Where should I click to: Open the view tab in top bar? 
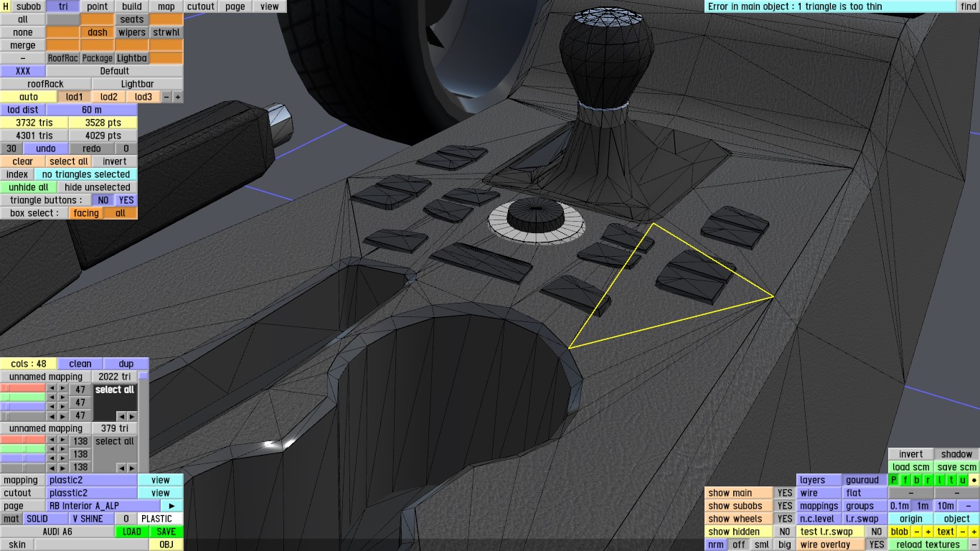pyautogui.click(x=270, y=6)
